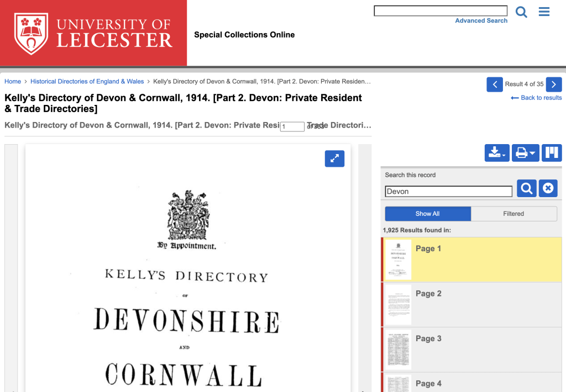Select the Show All results toggle
Image resolution: width=566 pixels, height=392 pixels.
pyautogui.click(x=428, y=214)
